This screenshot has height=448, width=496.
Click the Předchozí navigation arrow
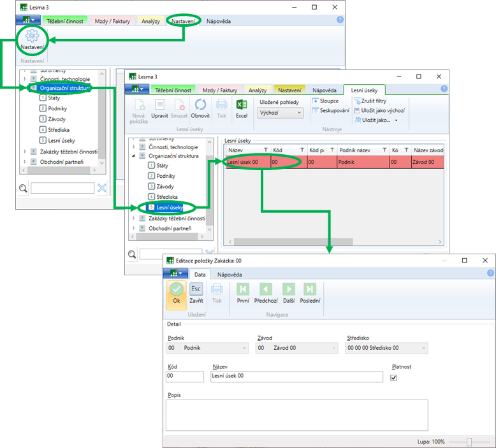click(x=265, y=293)
